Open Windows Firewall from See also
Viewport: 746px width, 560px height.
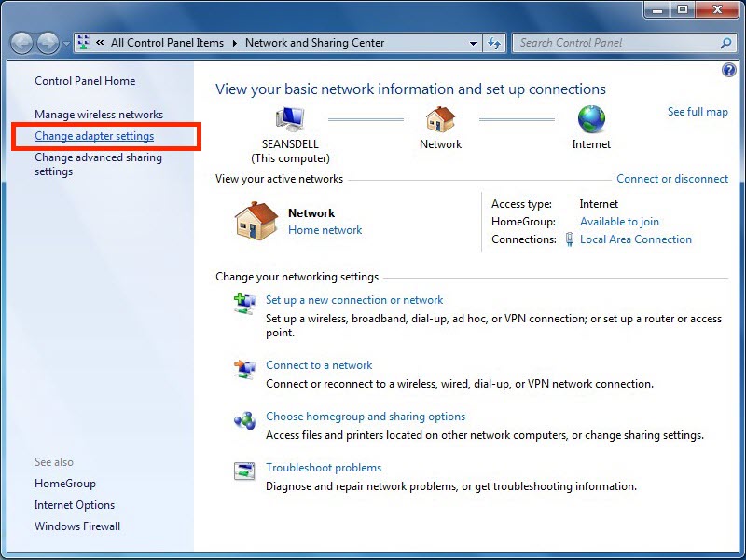tap(77, 526)
